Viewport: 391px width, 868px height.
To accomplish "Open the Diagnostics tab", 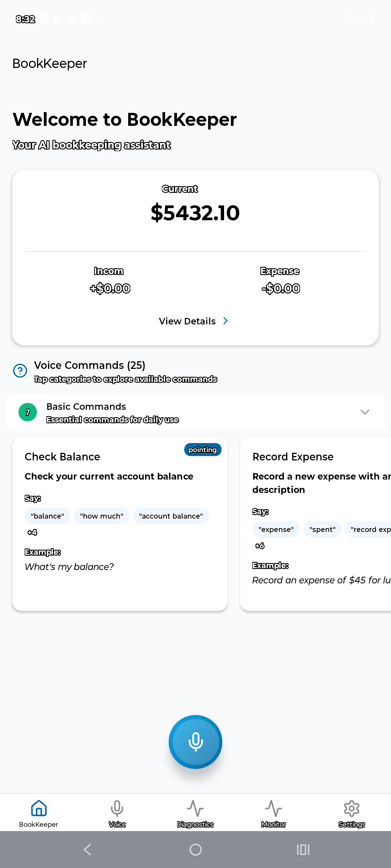I will pyautogui.click(x=195, y=809).
